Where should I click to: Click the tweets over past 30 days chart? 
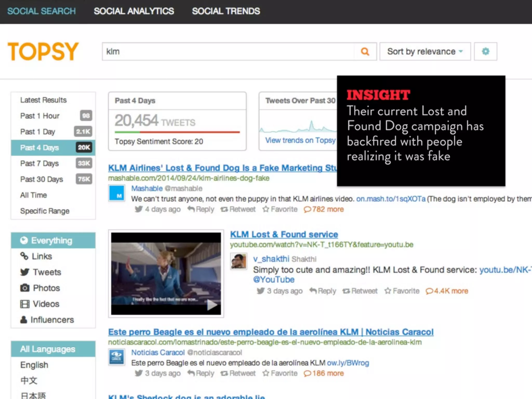coord(298,126)
